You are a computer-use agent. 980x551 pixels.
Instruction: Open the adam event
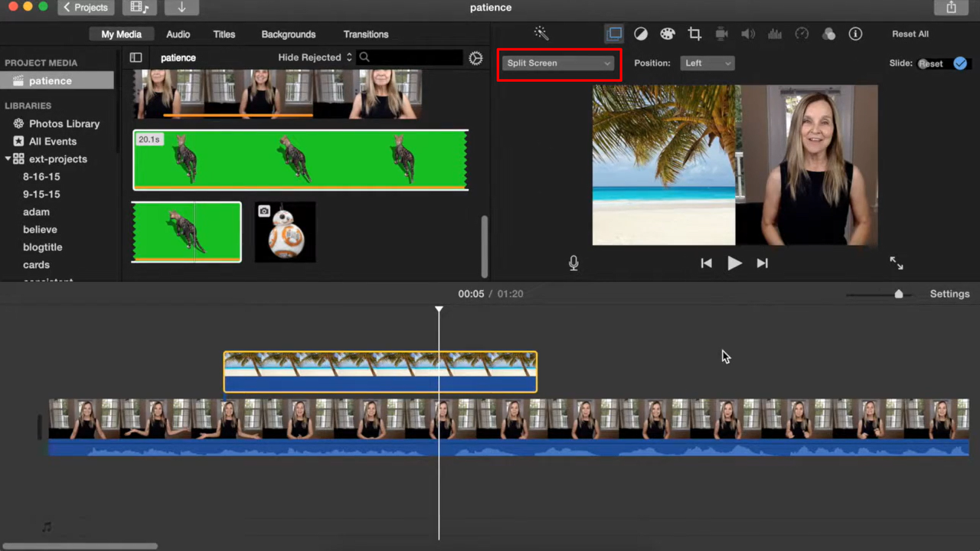(x=36, y=212)
